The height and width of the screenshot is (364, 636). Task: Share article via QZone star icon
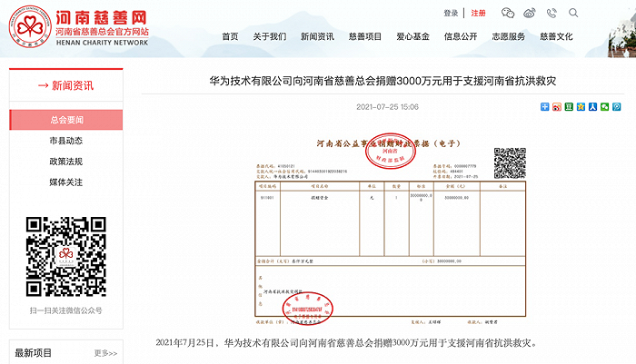click(x=581, y=106)
